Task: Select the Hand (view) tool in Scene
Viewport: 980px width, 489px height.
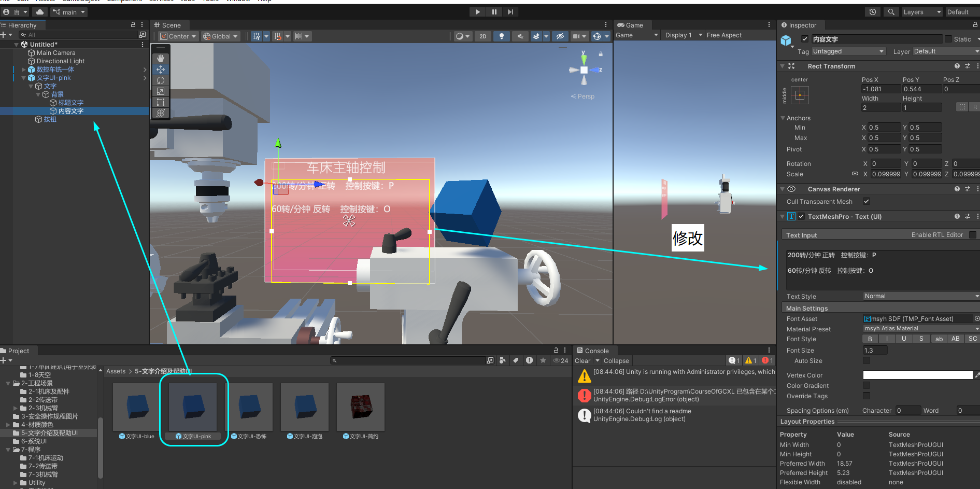Action: (x=161, y=59)
